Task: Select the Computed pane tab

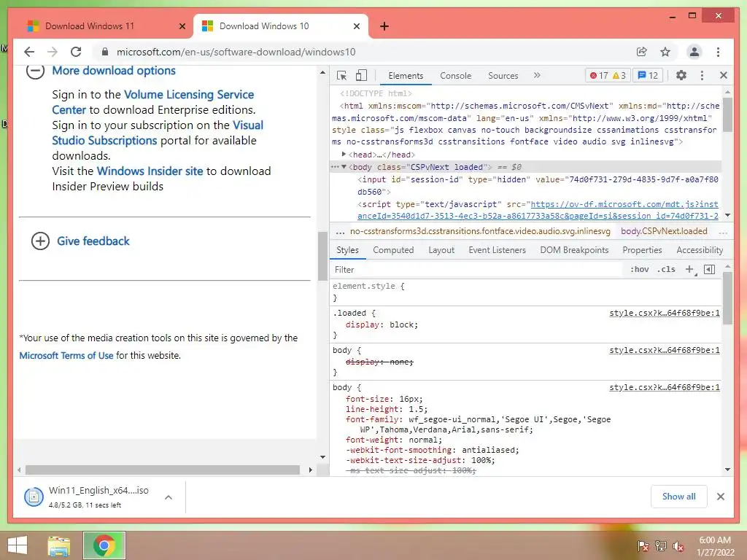Action: pyautogui.click(x=393, y=250)
